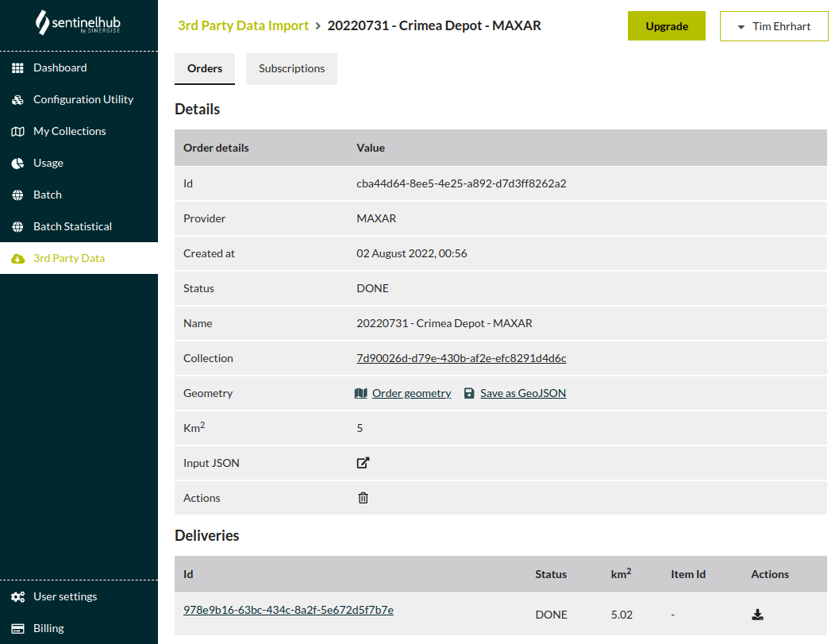Open User settings
This screenshot has width=839, height=644.
(79, 597)
